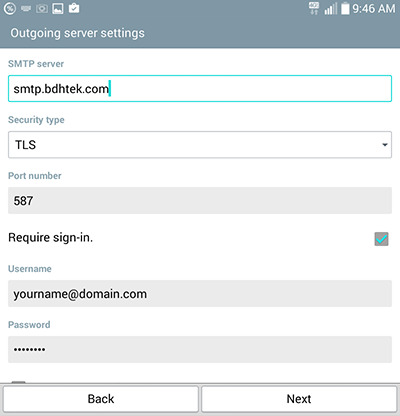Tap the Password label

pyautogui.click(x=29, y=325)
